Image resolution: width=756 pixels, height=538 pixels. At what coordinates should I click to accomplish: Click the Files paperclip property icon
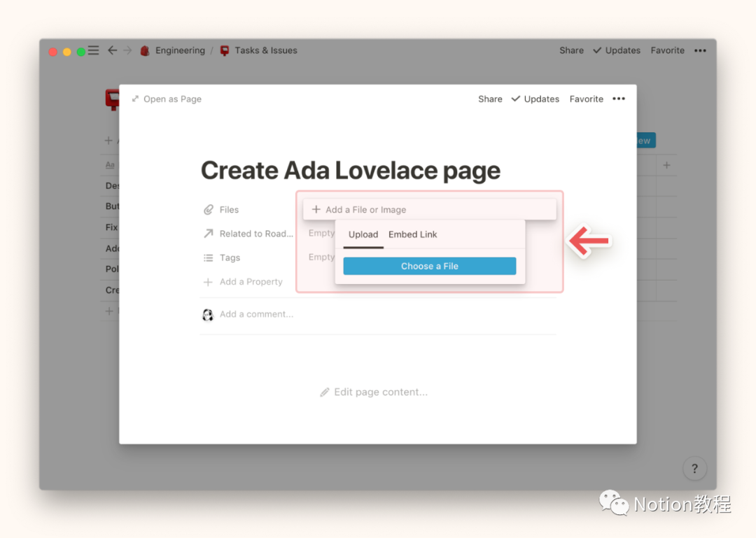click(x=208, y=210)
